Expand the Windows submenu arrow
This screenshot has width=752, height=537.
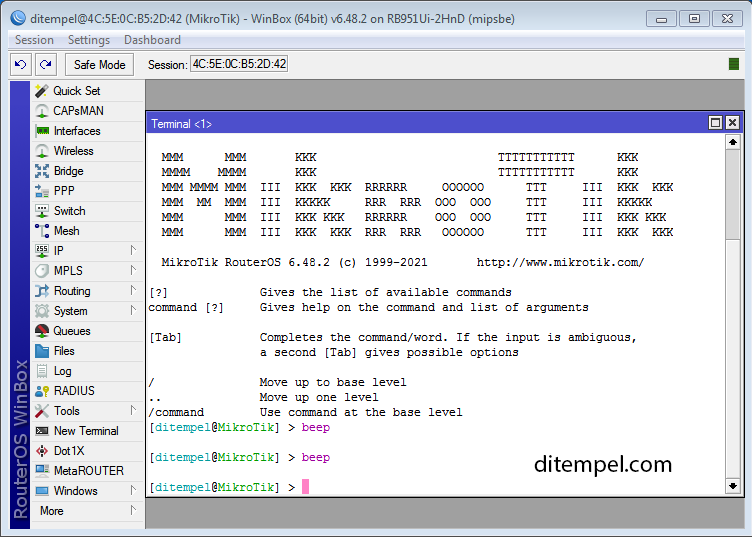[133, 490]
